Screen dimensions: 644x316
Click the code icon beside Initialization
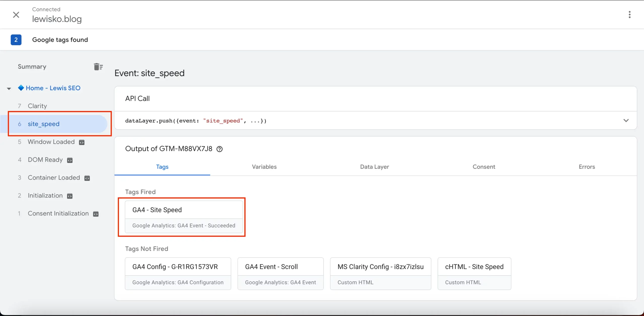pyautogui.click(x=70, y=196)
